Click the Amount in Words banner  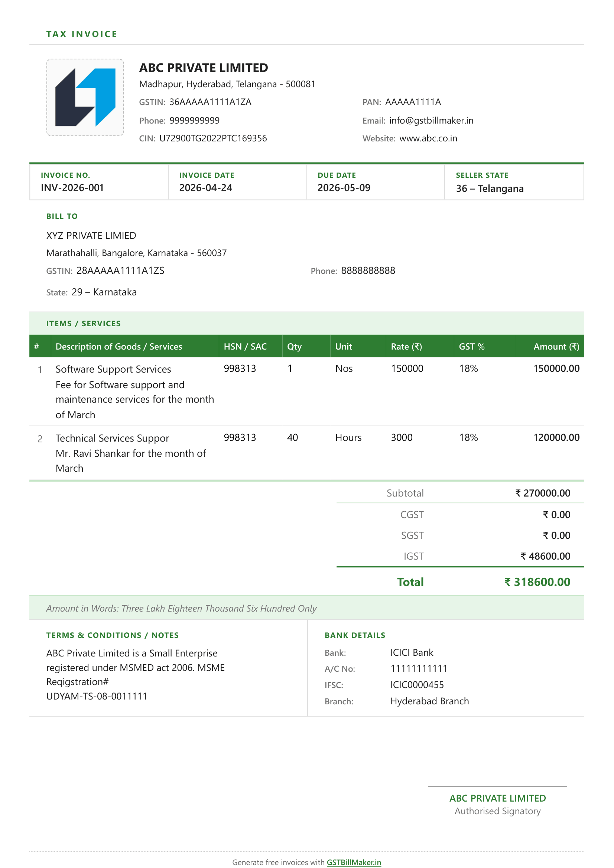pos(181,609)
